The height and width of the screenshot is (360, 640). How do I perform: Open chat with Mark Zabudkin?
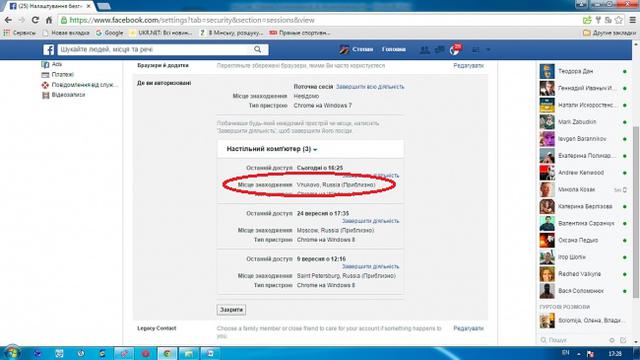click(x=583, y=122)
